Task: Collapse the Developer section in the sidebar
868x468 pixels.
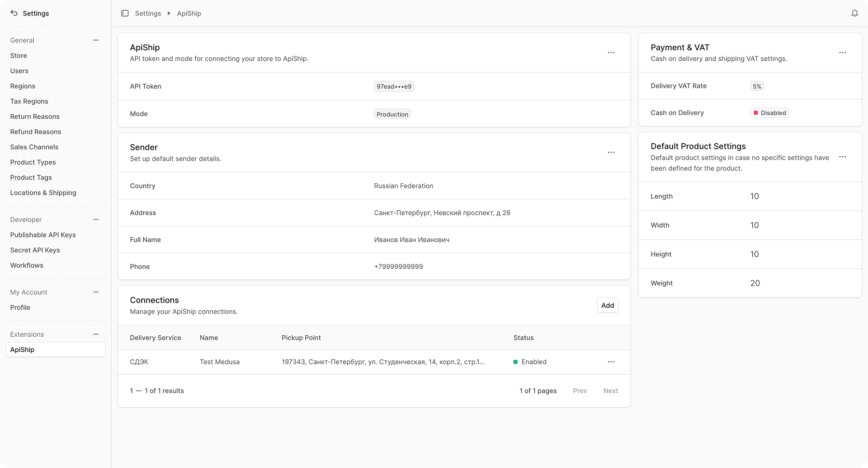Action: tap(96, 219)
